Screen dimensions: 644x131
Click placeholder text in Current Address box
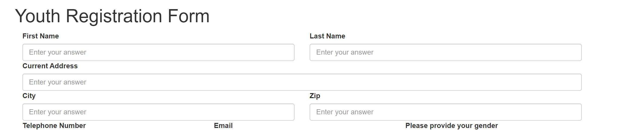point(58,82)
